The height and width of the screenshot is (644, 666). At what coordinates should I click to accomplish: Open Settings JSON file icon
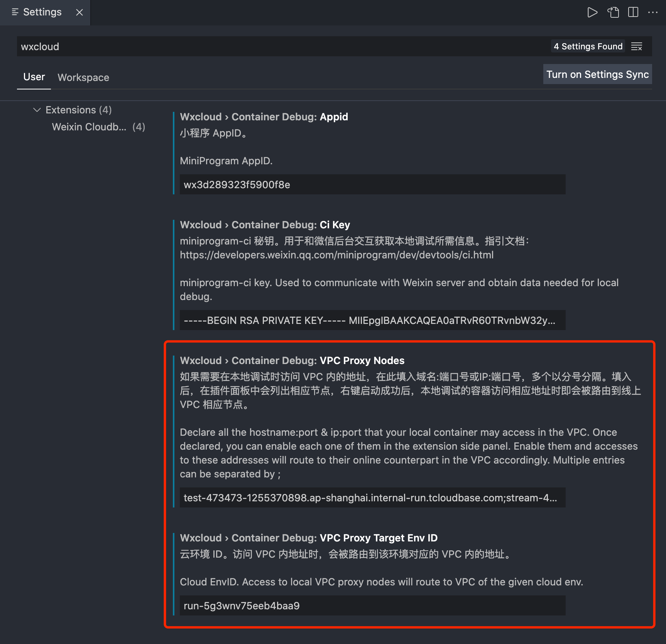tap(613, 12)
